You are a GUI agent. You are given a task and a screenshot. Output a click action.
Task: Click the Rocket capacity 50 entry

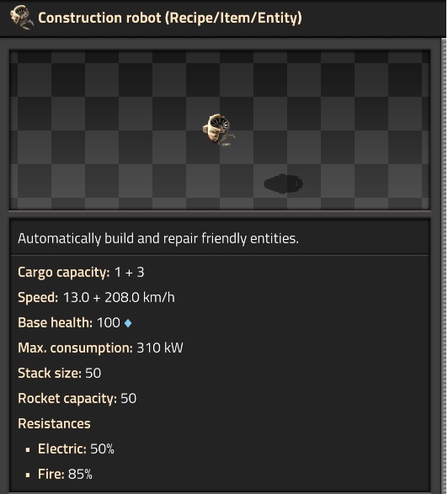(x=77, y=398)
